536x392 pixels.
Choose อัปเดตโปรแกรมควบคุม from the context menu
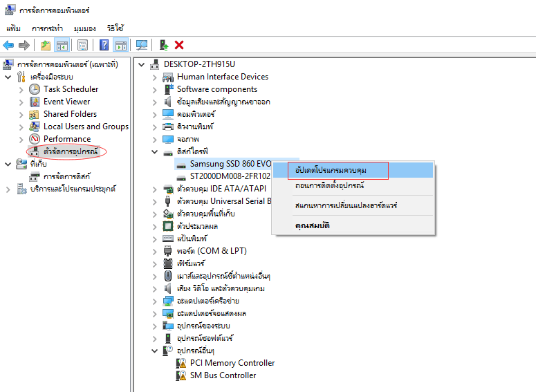coord(331,170)
